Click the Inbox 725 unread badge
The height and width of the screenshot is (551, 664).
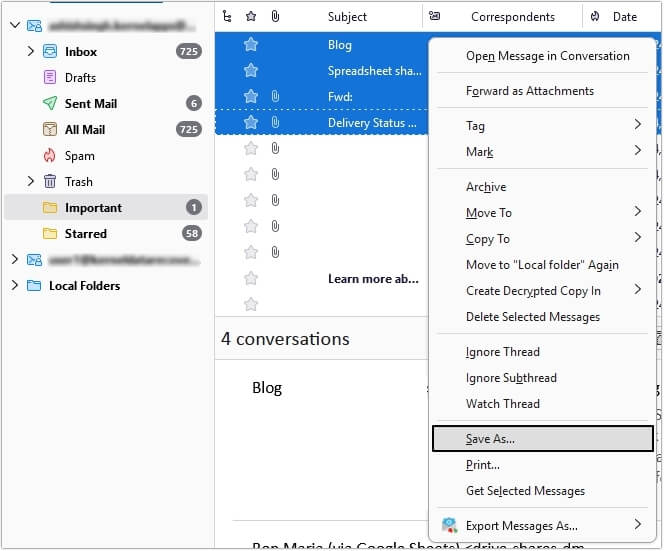click(x=188, y=51)
